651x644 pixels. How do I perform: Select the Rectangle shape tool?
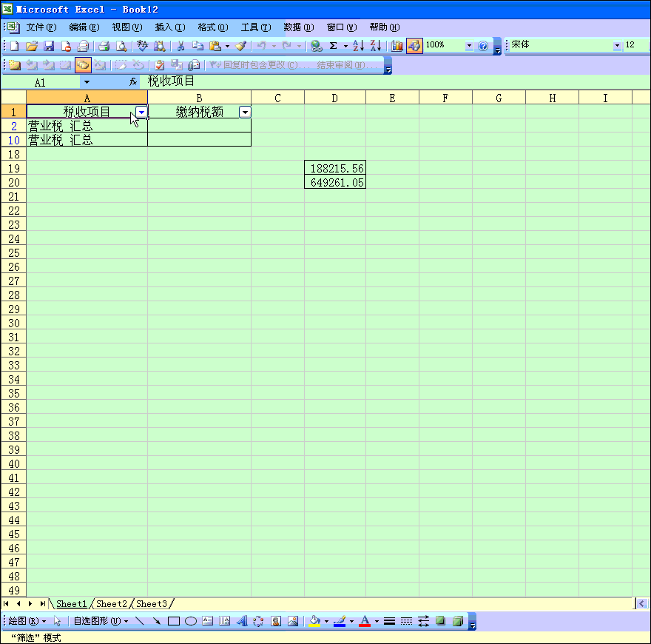point(174,621)
